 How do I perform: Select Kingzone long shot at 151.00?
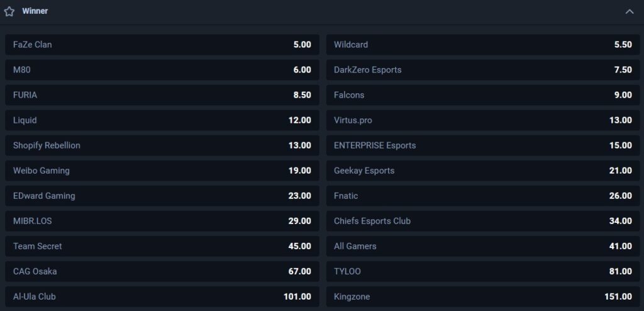coord(483,297)
